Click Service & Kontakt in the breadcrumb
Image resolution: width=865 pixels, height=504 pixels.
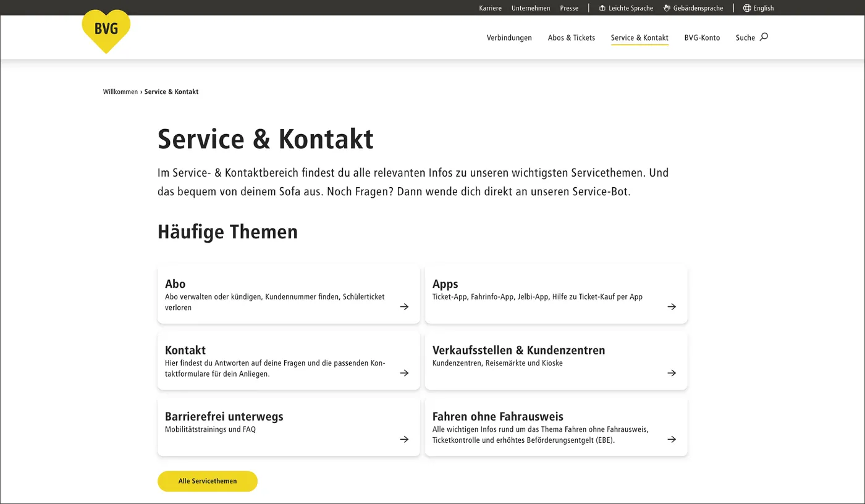172,91
